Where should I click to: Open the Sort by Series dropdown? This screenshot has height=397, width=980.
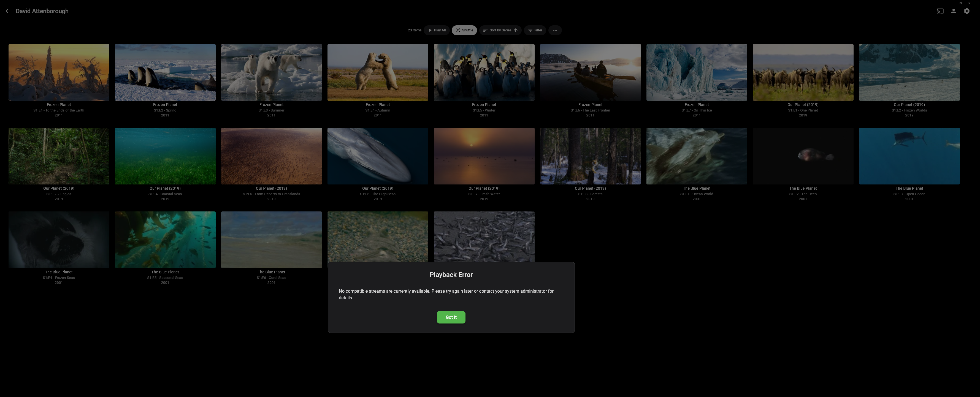(x=500, y=30)
